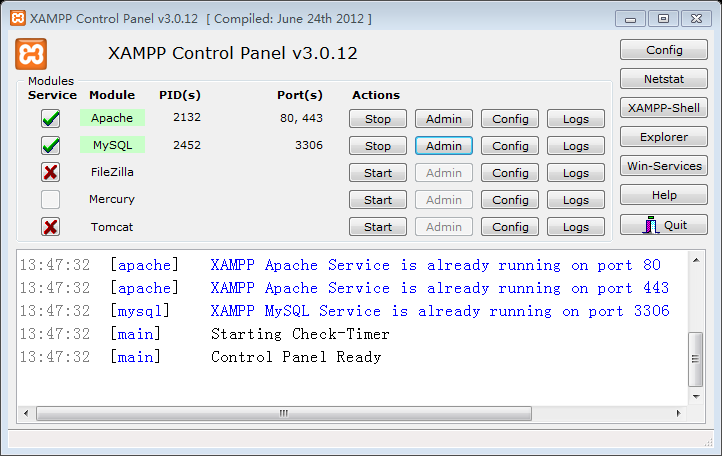722x456 pixels.
Task: Open the Netstat window
Action: pos(664,79)
